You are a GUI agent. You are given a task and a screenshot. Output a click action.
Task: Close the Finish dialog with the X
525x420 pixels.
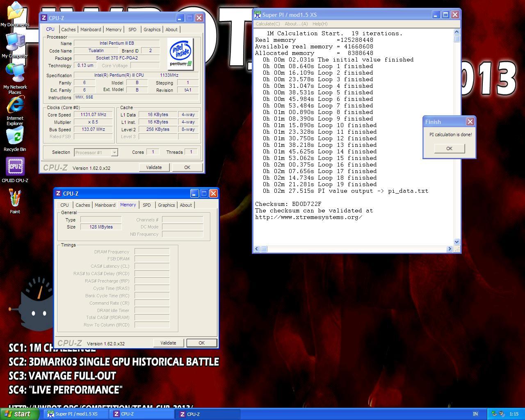[470, 122]
